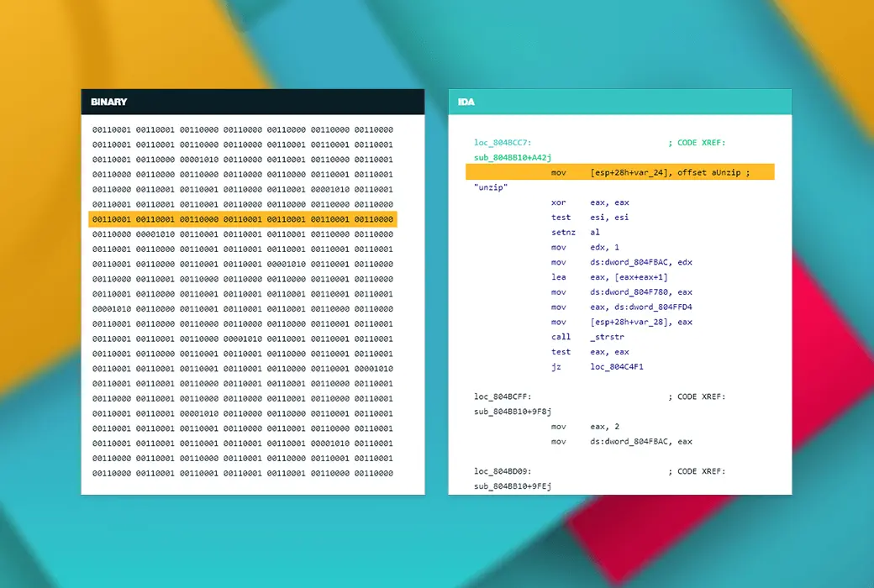Click the BINARY panel header title

[x=108, y=102]
